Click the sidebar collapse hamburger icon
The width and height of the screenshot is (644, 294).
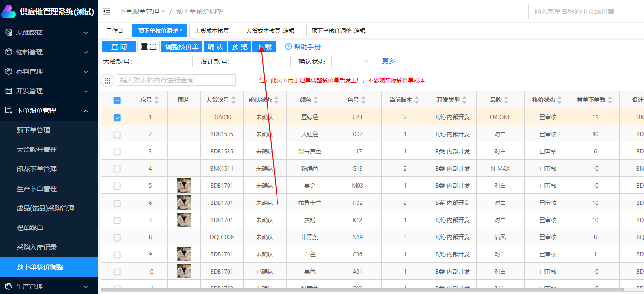pos(107,11)
